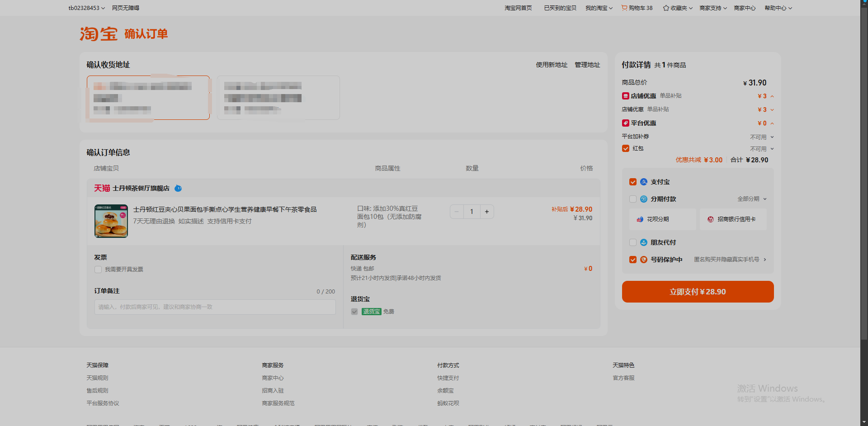Open 招商入驻 footer link
This screenshot has height=426, width=868.
coord(273,391)
